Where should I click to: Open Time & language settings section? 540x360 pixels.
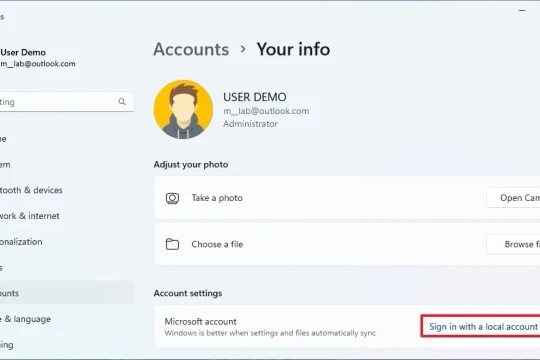click(x=66, y=319)
